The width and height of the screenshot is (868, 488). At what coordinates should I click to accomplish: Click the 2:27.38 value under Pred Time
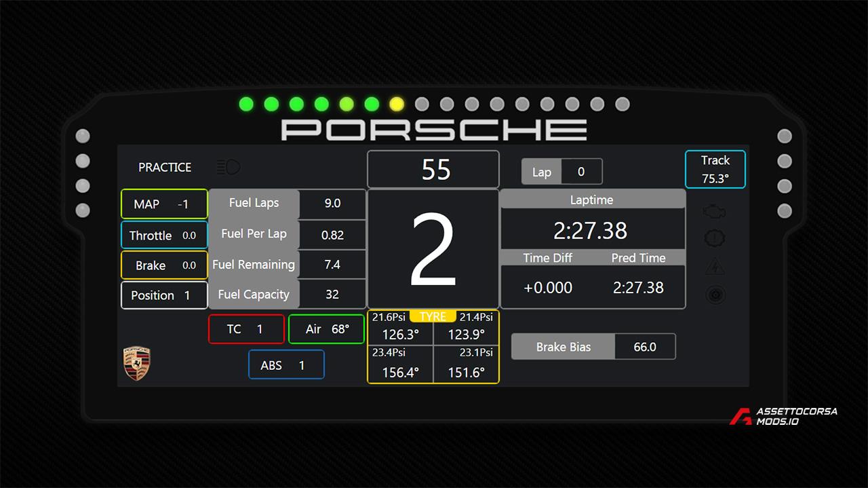click(x=638, y=287)
